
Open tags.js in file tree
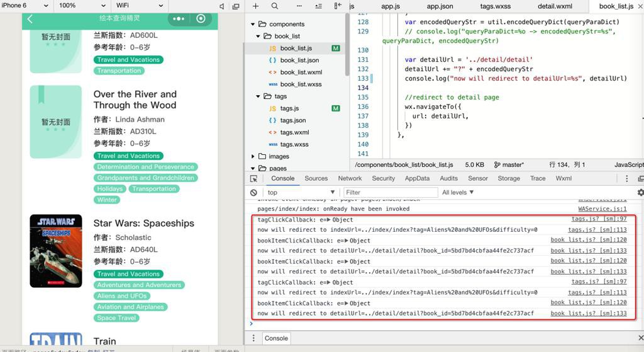pos(289,108)
